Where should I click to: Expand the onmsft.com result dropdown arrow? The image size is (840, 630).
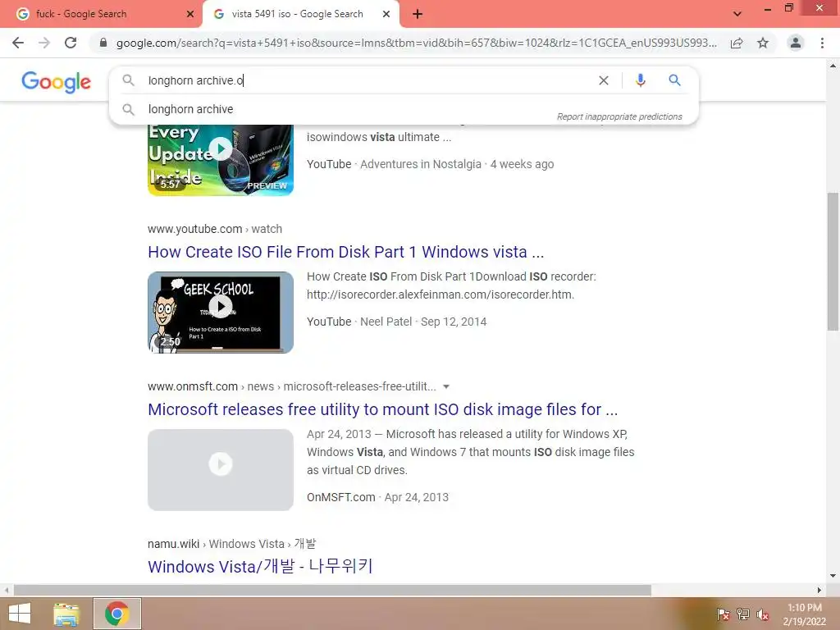[x=446, y=387]
